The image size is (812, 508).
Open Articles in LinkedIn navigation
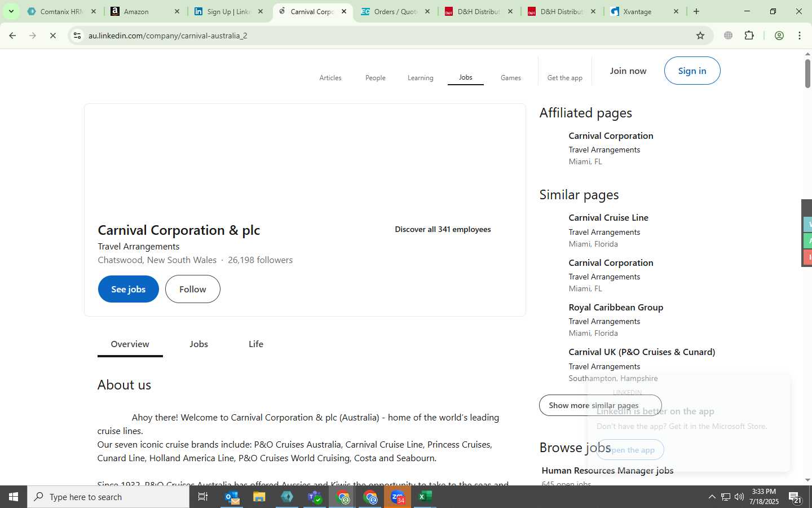pyautogui.click(x=330, y=78)
